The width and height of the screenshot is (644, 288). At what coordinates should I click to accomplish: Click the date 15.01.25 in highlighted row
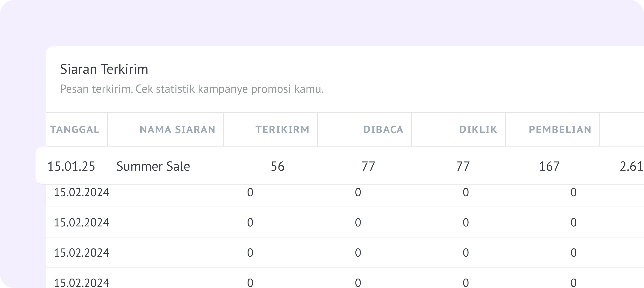(71, 166)
